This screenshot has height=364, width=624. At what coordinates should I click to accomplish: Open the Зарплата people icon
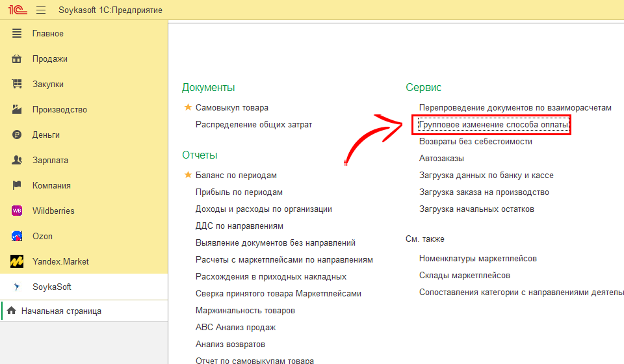click(18, 161)
